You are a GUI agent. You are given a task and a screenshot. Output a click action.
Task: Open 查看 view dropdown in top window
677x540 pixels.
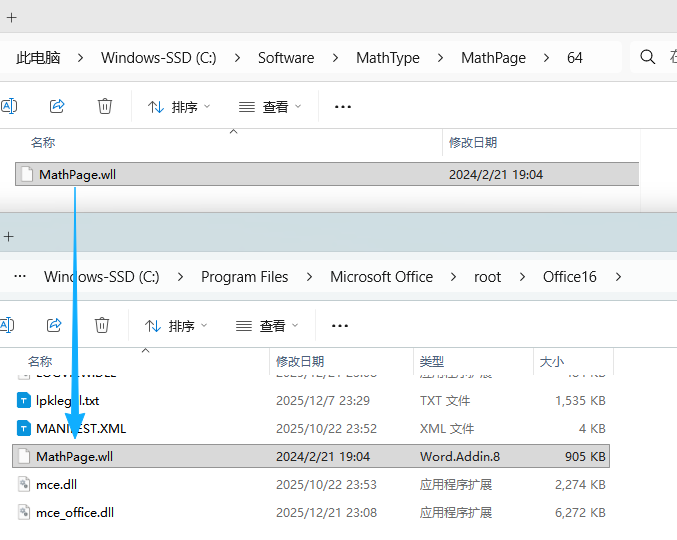coord(270,107)
